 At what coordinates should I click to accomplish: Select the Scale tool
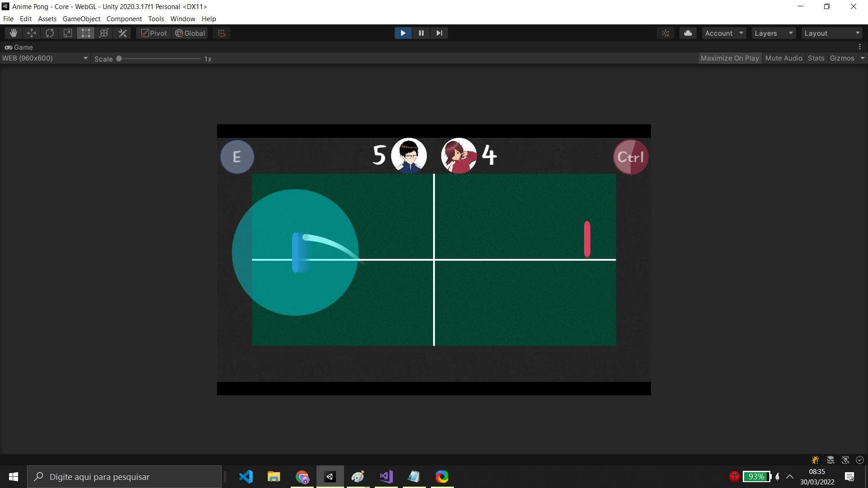click(68, 33)
